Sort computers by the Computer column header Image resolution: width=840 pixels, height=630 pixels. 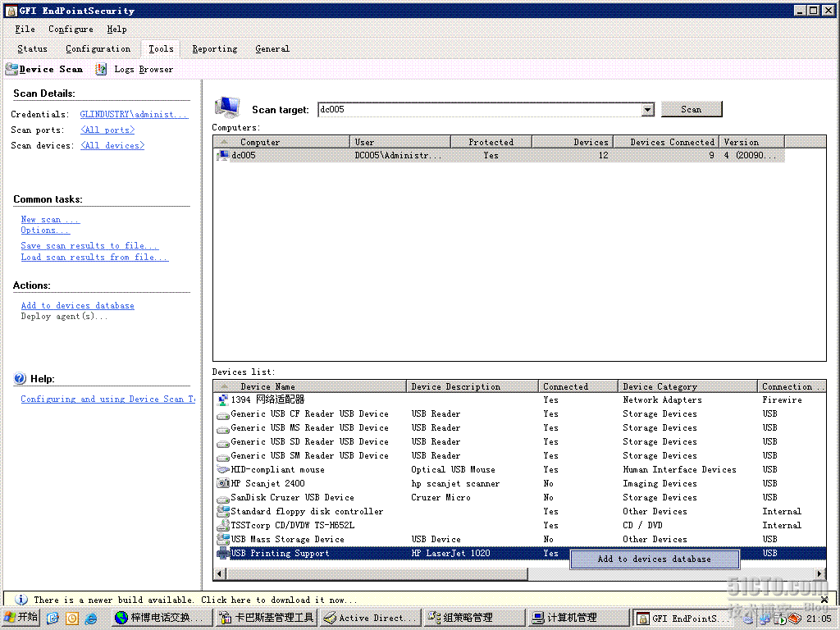tap(281, 142)
